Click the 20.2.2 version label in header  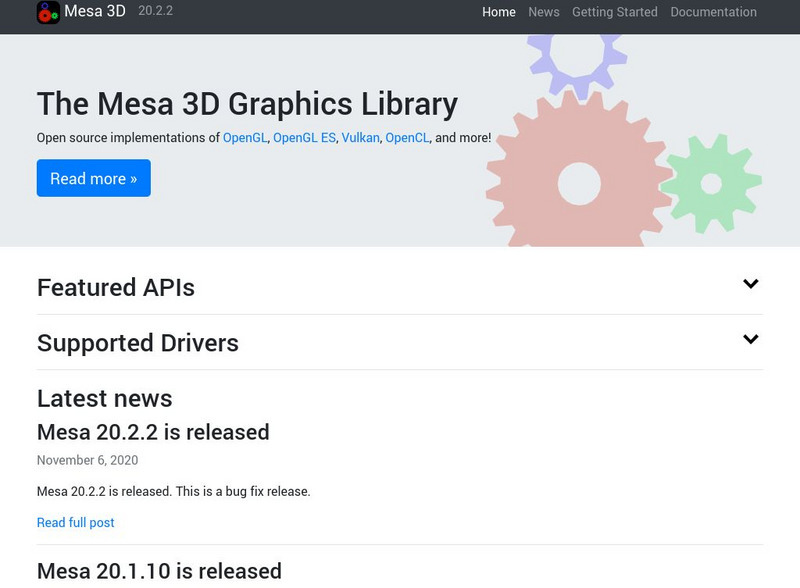pyautogui.click(x=154, y=12)
